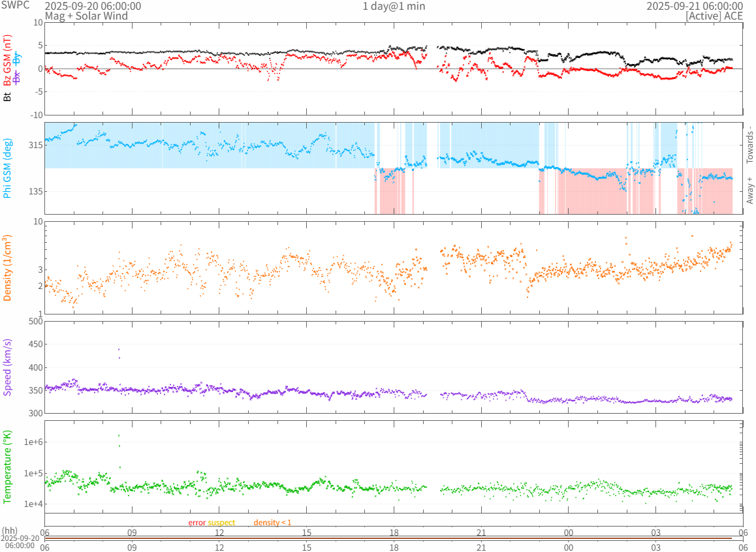Open the 1 day@1 min timespan selector
This screenshot has height=552, width=756.
click(394, 6)
